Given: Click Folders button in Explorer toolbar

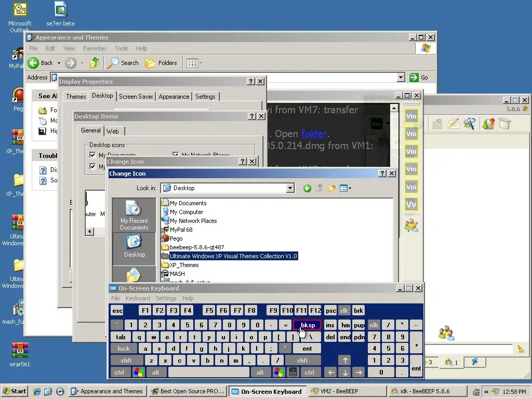Looking at the screenshot, I should tap(161, 63).
